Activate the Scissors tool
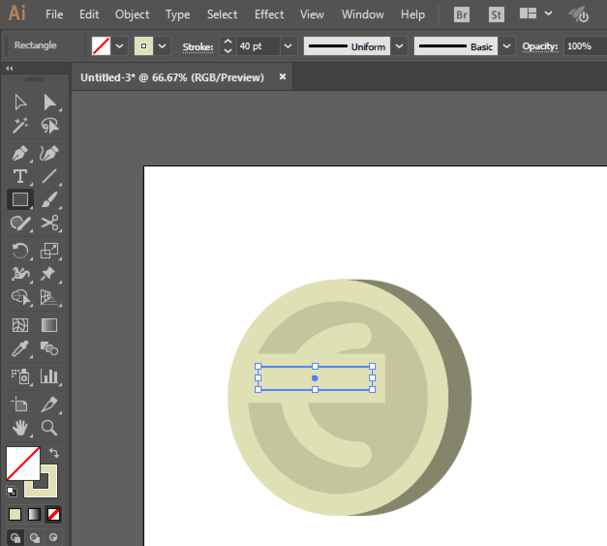Screen dimensions: 607x546 [49, 224]
